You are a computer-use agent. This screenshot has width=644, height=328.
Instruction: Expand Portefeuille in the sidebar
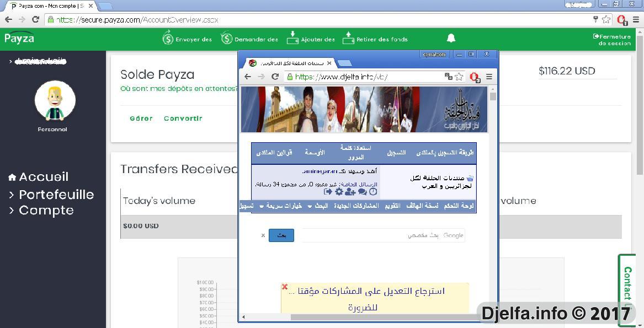pos(52,195)
